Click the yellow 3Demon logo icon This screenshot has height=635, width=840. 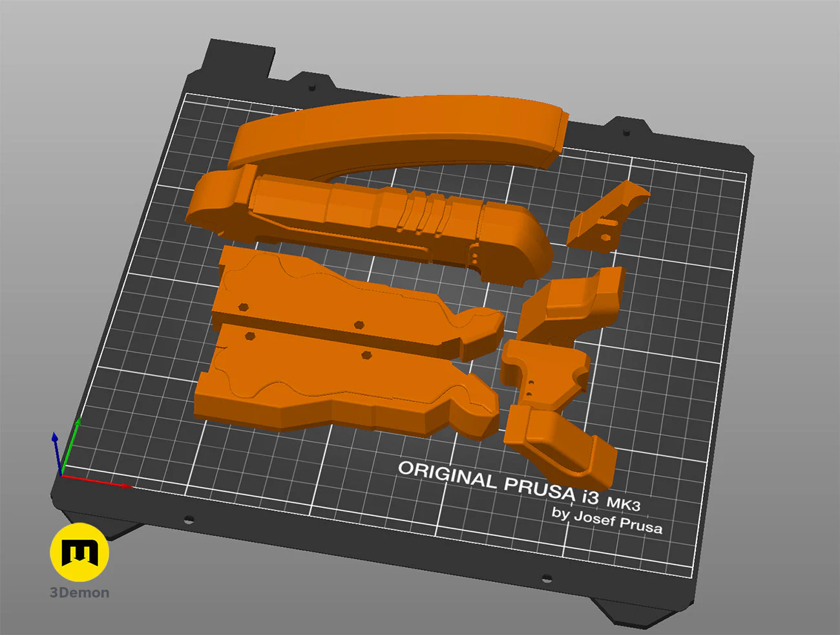(79, 552)
